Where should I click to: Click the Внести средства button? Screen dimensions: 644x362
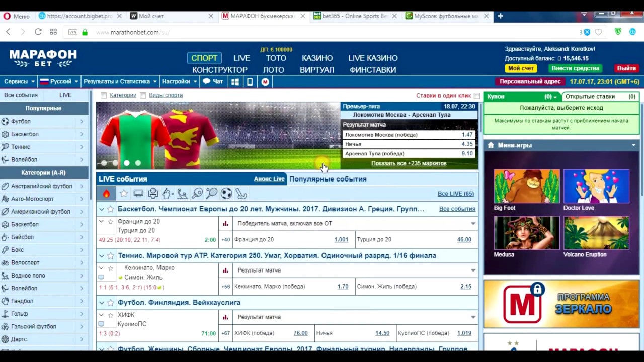pyautogui.click(x=575, y=68)
